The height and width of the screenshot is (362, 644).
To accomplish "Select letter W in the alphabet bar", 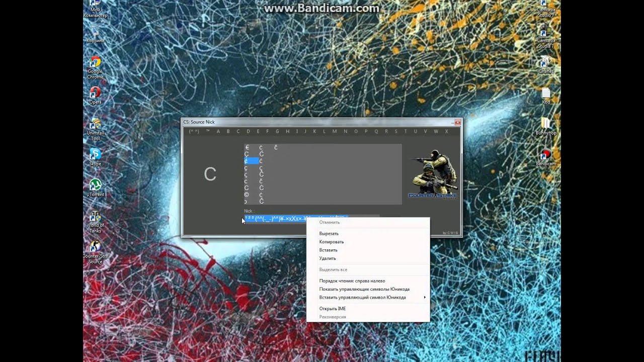I will click(436, 132).
